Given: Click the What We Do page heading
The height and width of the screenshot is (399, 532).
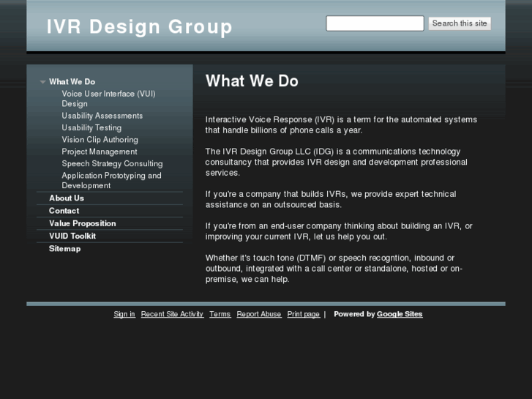Looking at the screenshot, I should coord(252,81).
